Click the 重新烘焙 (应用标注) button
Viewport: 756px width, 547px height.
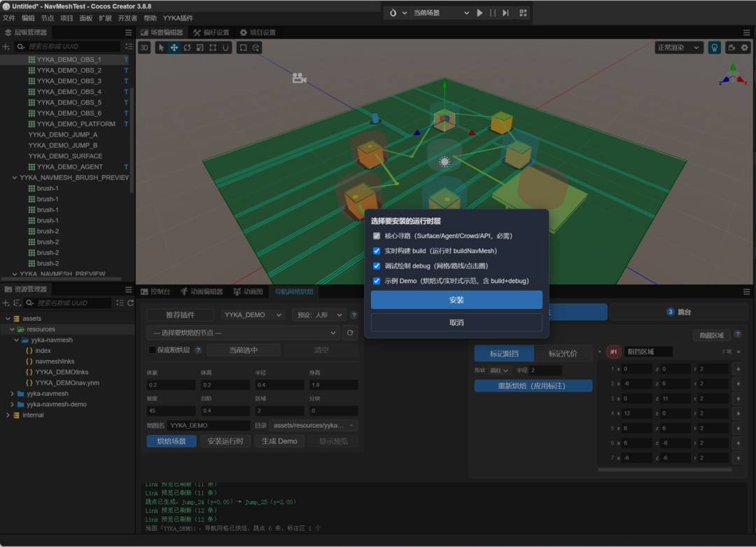[533, 386]
